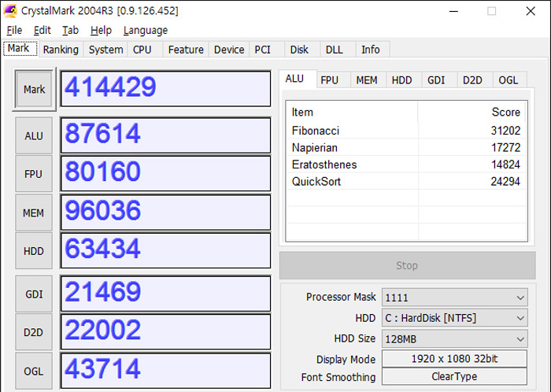This screenshot has height=392, width=551.
Task: Click Fibonacci score value 31202
Action: (505, 131)
